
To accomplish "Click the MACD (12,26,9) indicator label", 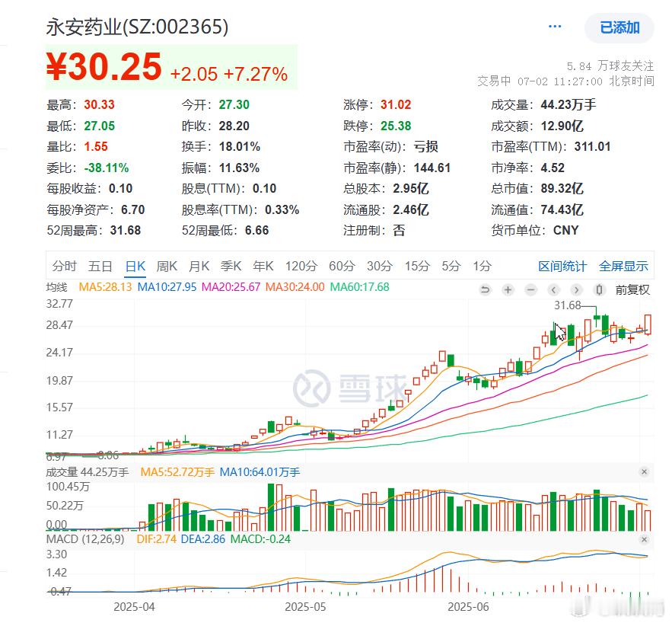I will (85, 539).
